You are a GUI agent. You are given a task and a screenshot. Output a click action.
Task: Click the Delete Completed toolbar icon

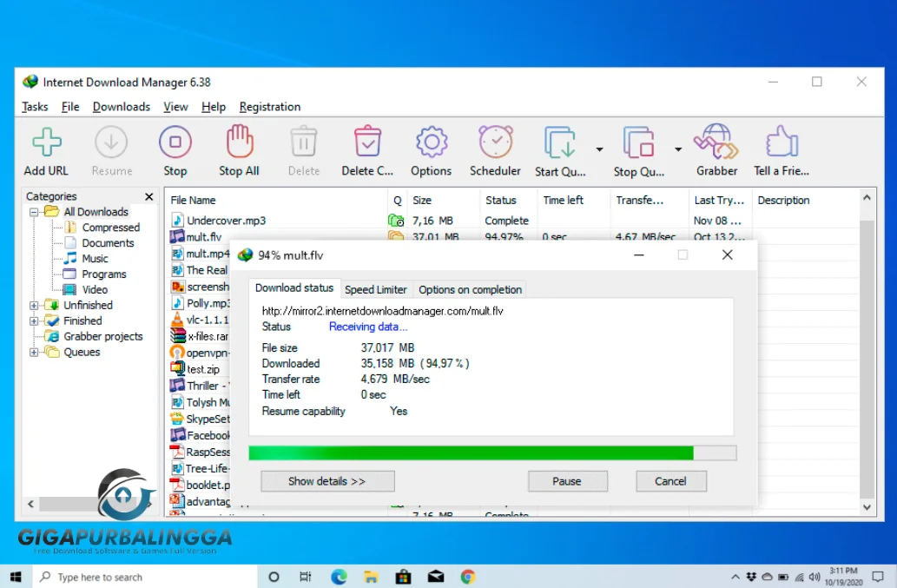pos(367,142)
